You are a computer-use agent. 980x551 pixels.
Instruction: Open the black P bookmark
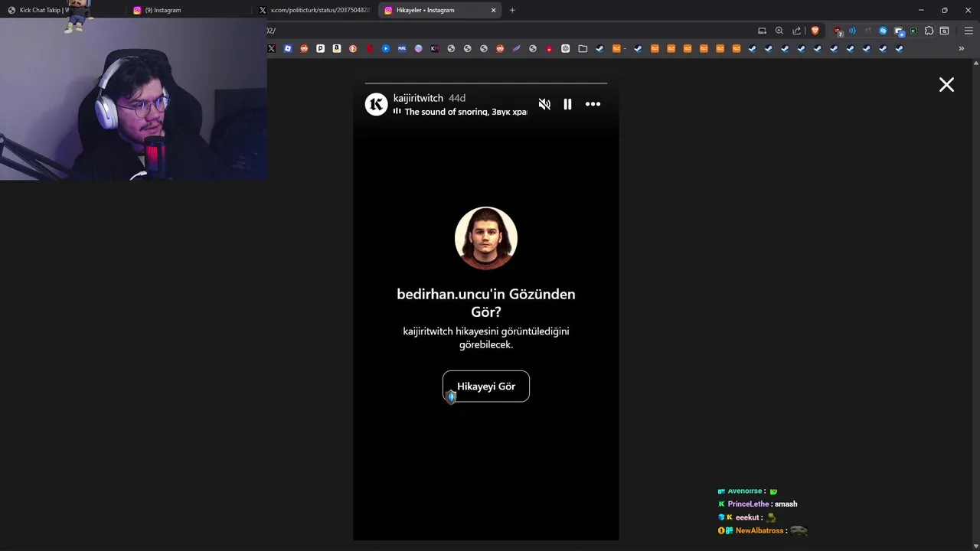320,48
